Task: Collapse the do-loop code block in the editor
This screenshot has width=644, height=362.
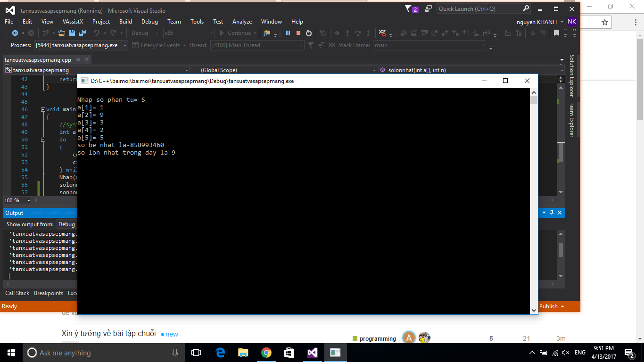Action: pos(43,140)
